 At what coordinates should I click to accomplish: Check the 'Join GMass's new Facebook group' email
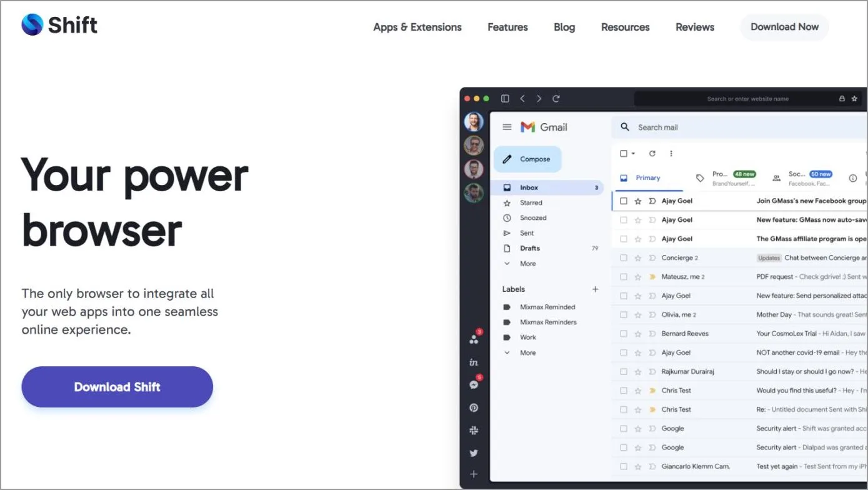point(624,201)
